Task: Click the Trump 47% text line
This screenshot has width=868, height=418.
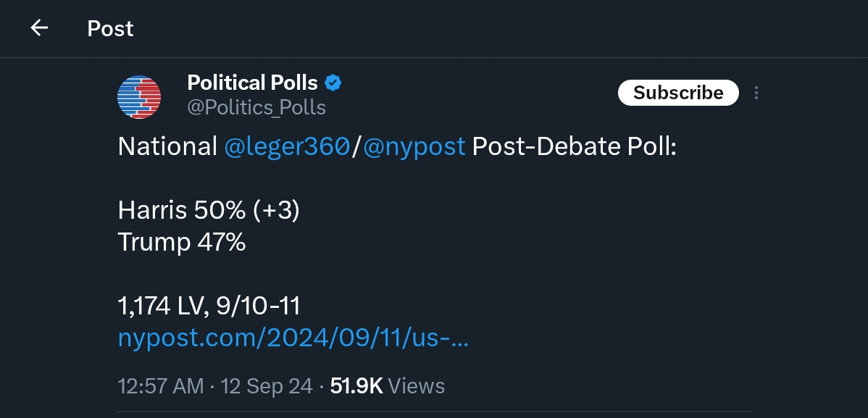Action: coord(182,242)
